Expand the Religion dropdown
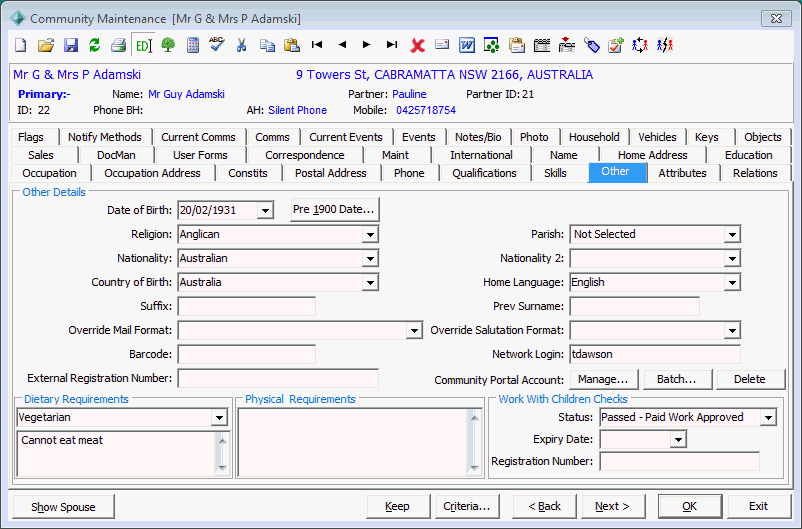This screenshot has width=802, height=529. [x=370, y=234]
